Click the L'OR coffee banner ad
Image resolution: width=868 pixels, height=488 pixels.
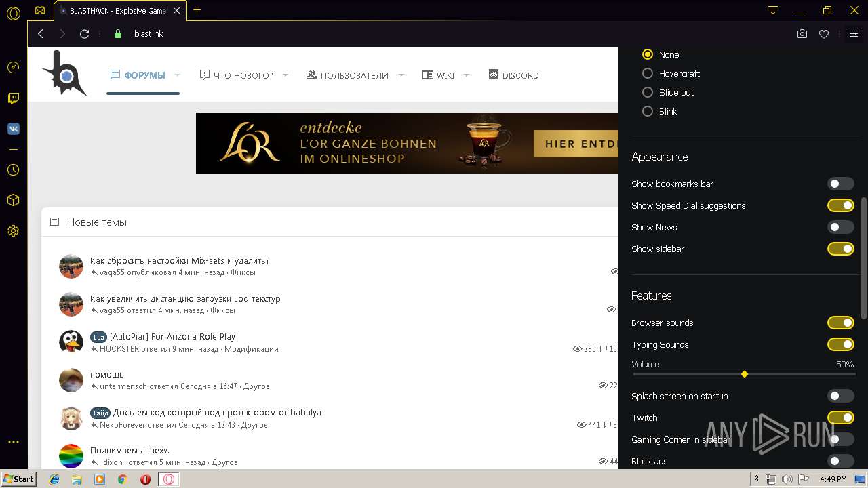407,143
